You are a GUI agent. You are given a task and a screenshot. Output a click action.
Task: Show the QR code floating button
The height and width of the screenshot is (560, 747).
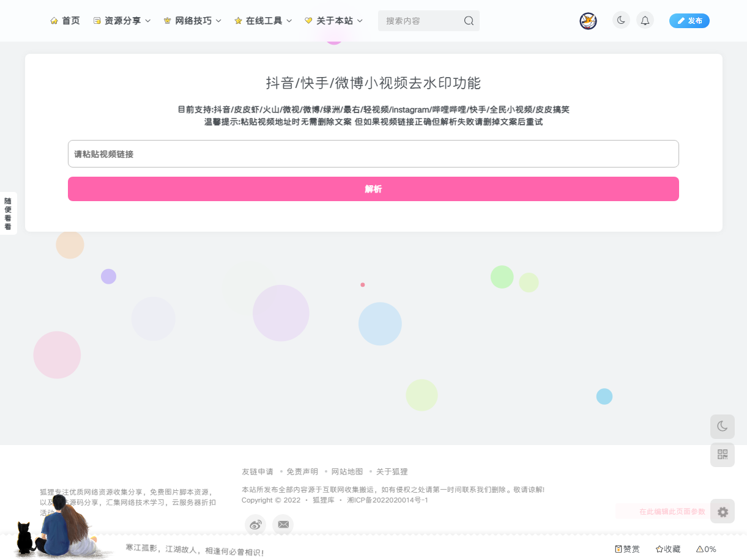pyautogui.click(x=722, y=455)
